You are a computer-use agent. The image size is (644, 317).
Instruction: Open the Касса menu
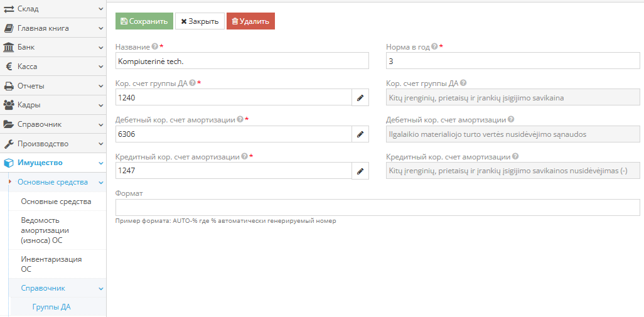tap(53, 67)
